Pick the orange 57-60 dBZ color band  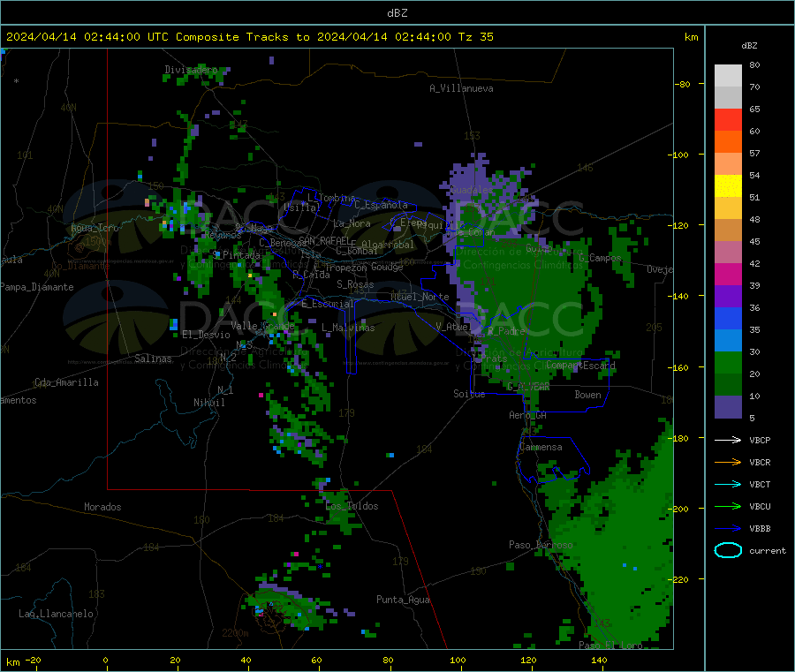[728, 142]
